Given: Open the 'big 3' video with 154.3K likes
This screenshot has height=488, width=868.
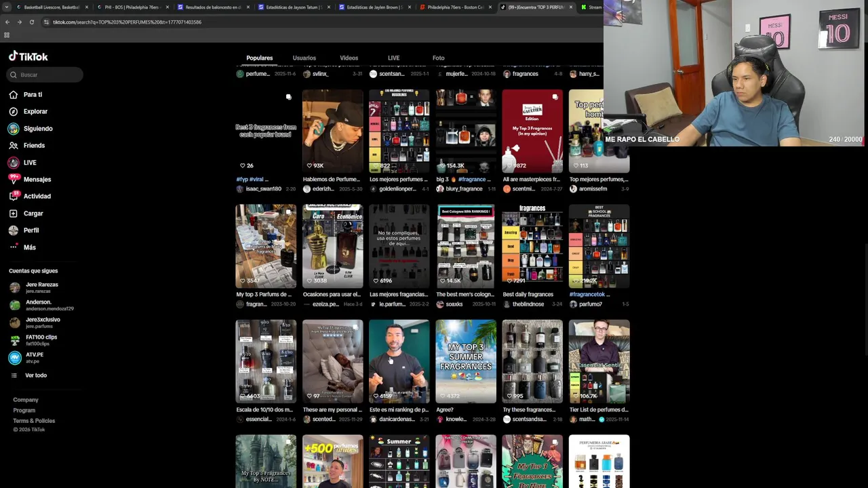Looking at the screenshot, I should [x=465, y=131].
